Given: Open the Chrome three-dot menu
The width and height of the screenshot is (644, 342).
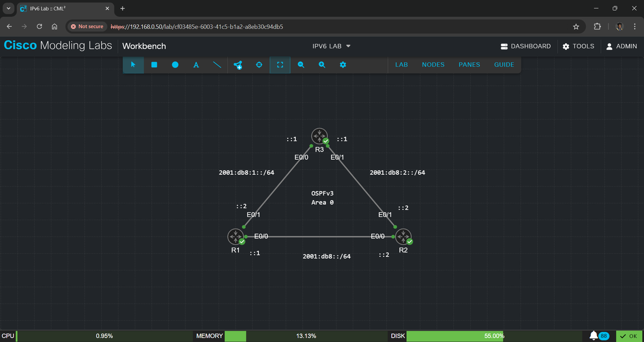Looking at the screenshot, I should tap(634, 26).
